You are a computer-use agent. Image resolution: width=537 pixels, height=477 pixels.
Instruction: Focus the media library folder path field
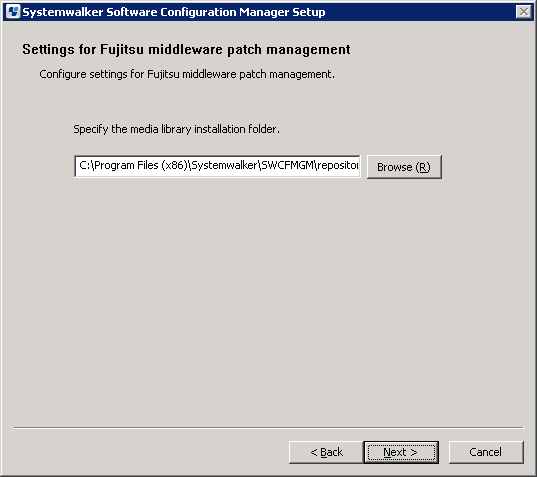click(x=217, y=166)
